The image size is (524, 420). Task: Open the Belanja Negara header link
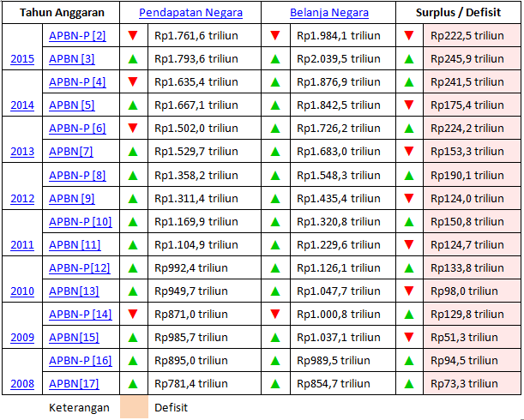pyautogui.click(x=330, y=13)
